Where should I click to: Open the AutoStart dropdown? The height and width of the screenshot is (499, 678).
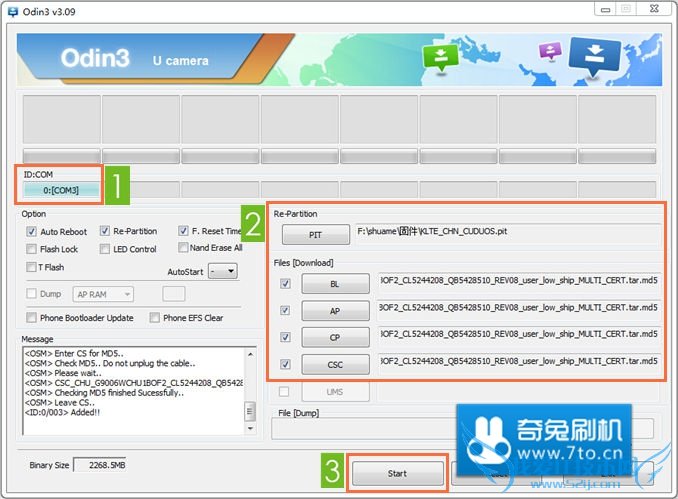pyautogui.click(x=223, y=271)
